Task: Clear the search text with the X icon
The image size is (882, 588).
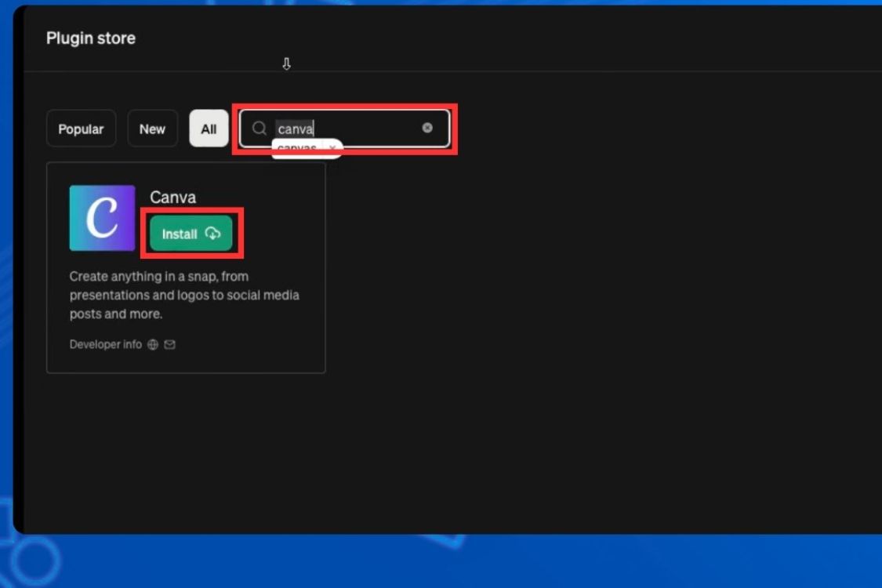Action: point(427,128)
